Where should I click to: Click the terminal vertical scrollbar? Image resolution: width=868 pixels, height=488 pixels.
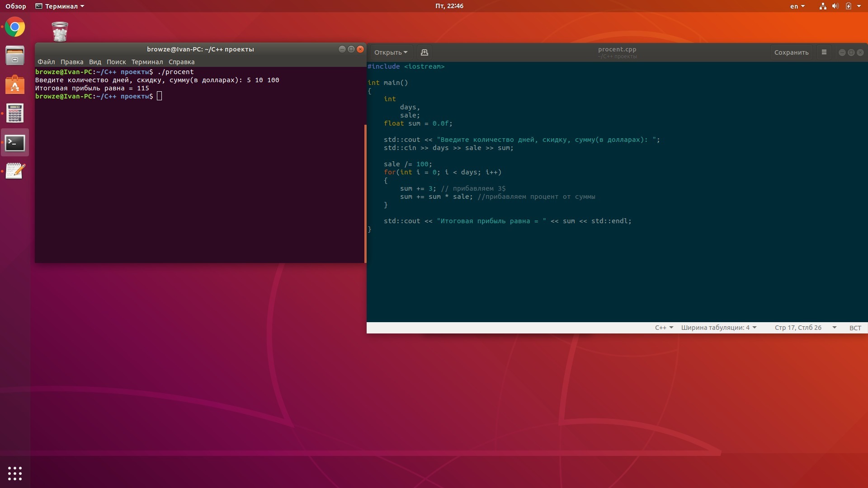[365, 193]
